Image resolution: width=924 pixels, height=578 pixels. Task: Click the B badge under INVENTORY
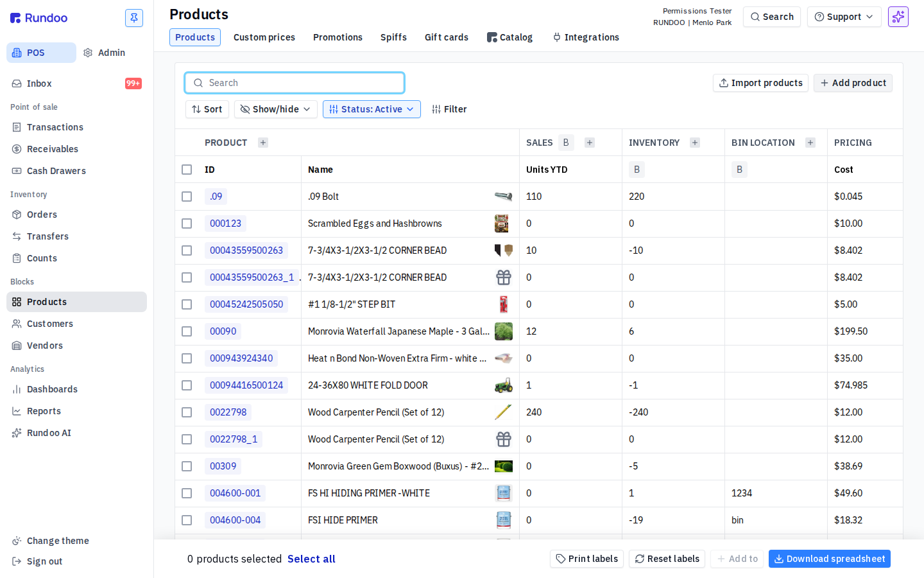tap(637, 170)
